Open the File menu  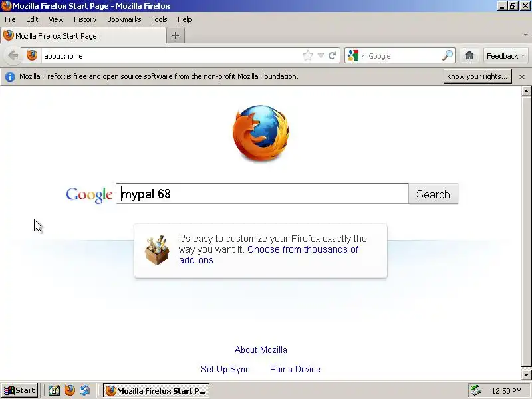coord(10,19)
